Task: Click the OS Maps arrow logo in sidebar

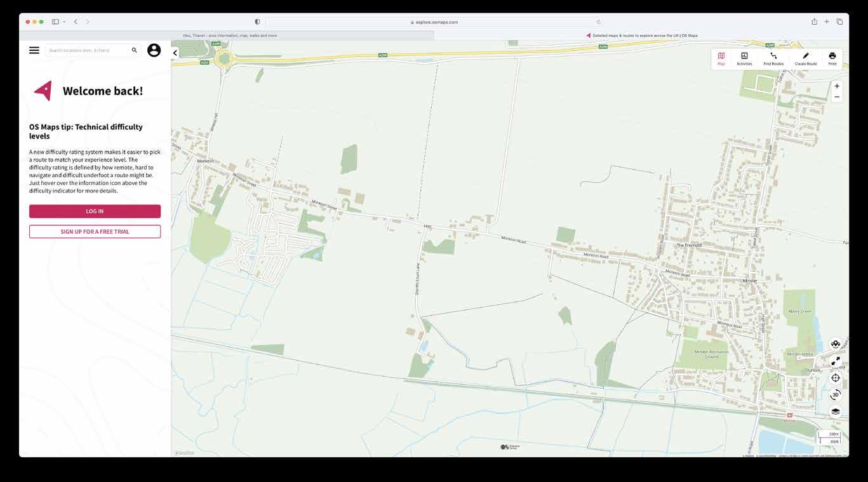Action: (x=43, y=91)
